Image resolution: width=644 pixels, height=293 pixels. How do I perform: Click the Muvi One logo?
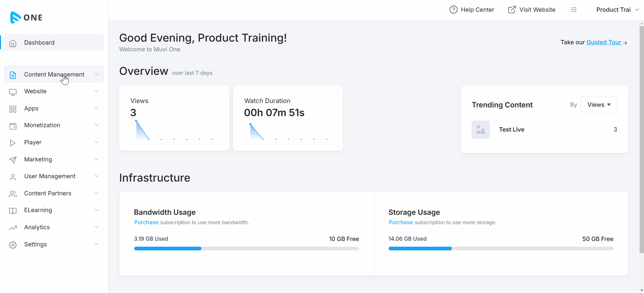click(26, 17)
